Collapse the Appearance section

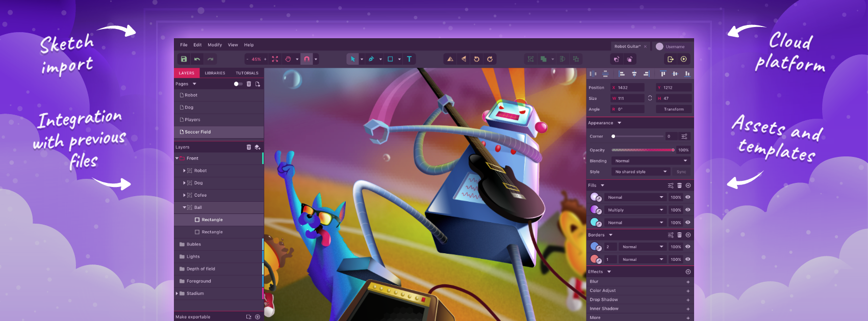(620, 123)
